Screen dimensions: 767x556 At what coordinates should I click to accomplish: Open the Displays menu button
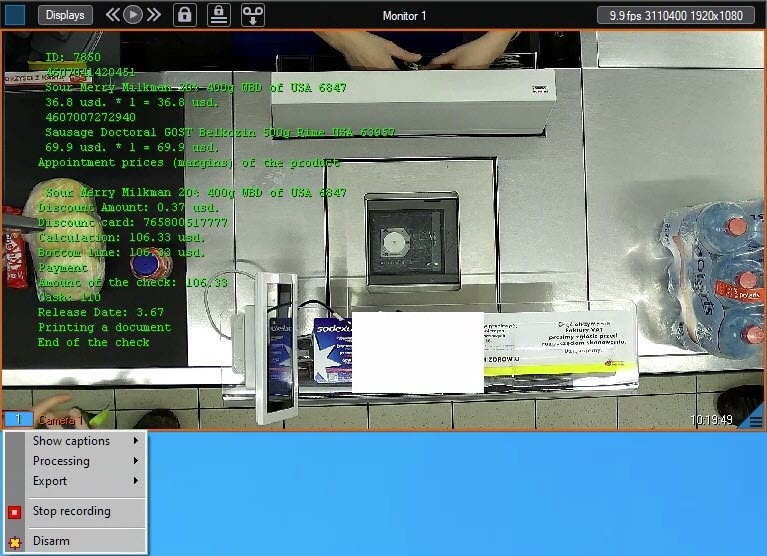pos(65,15)
